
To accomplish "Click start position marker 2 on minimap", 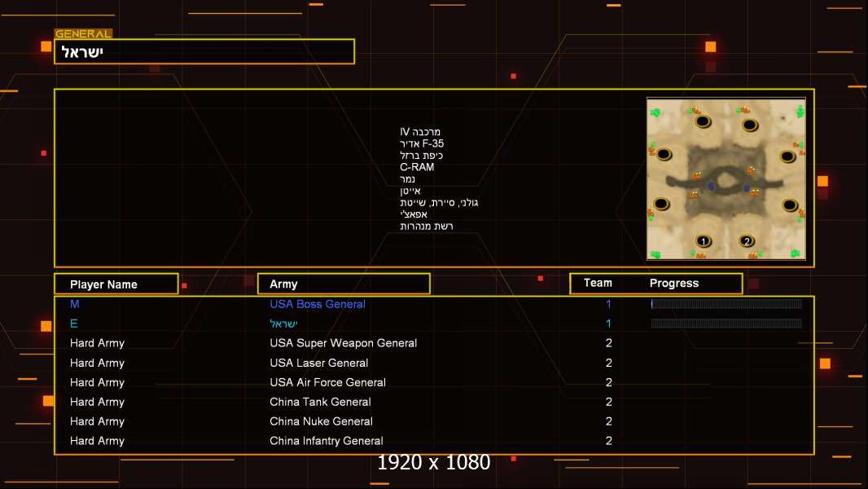I will click(747, 241).
